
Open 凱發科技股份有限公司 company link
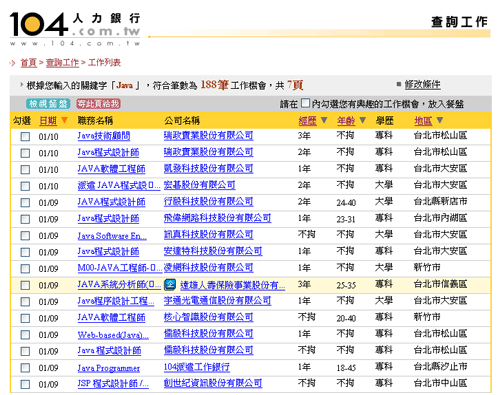coord(208,169)
